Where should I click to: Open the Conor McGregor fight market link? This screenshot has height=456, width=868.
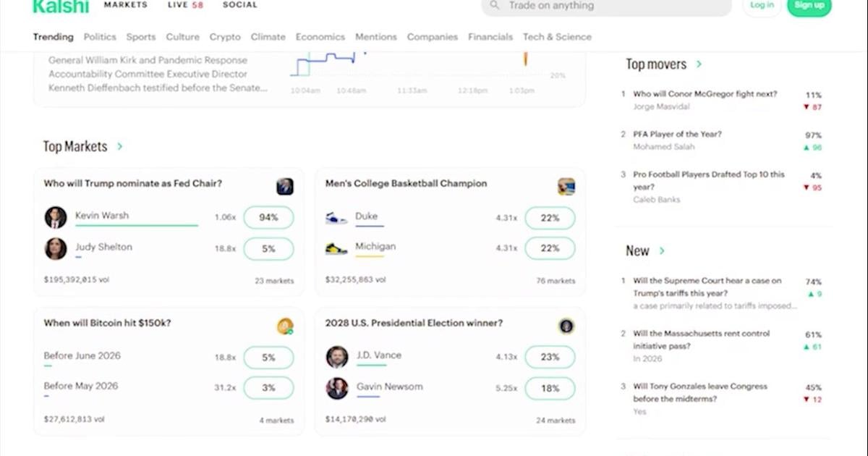pos(705,94)
